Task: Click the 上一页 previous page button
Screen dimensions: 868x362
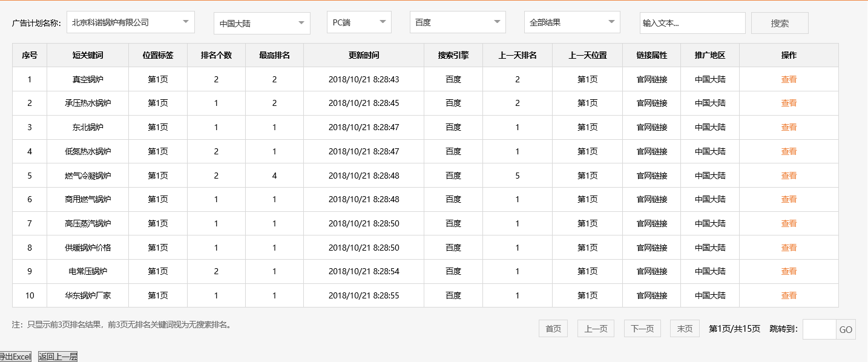Action: (x=596, y=329)
